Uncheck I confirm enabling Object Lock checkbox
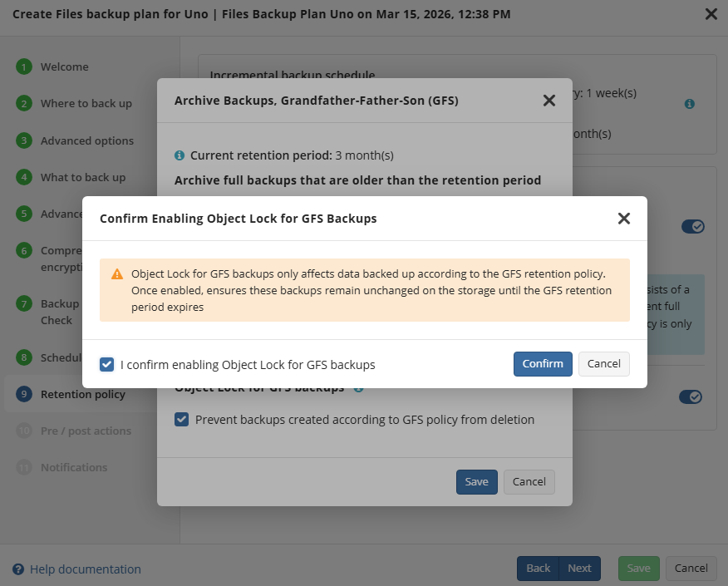 (x=106, y=364)
